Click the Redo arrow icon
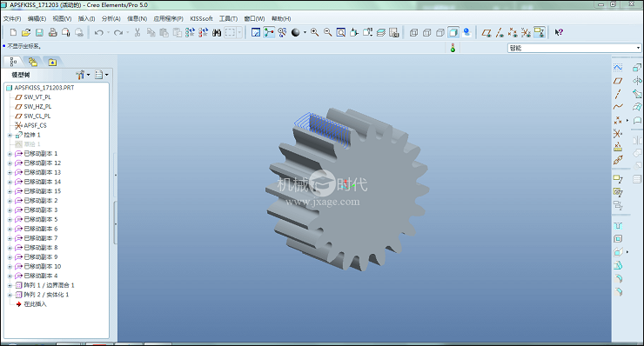The height and width of the screenshot is (346, 644). pyautogui.click(x=118, y=32)
